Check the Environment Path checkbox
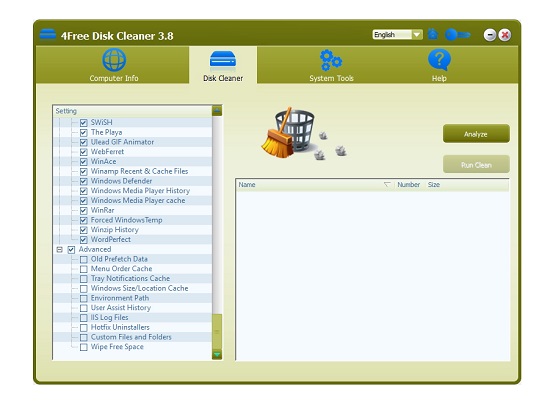This screenshot has height=415, width=550. click(x=83, y=298)
